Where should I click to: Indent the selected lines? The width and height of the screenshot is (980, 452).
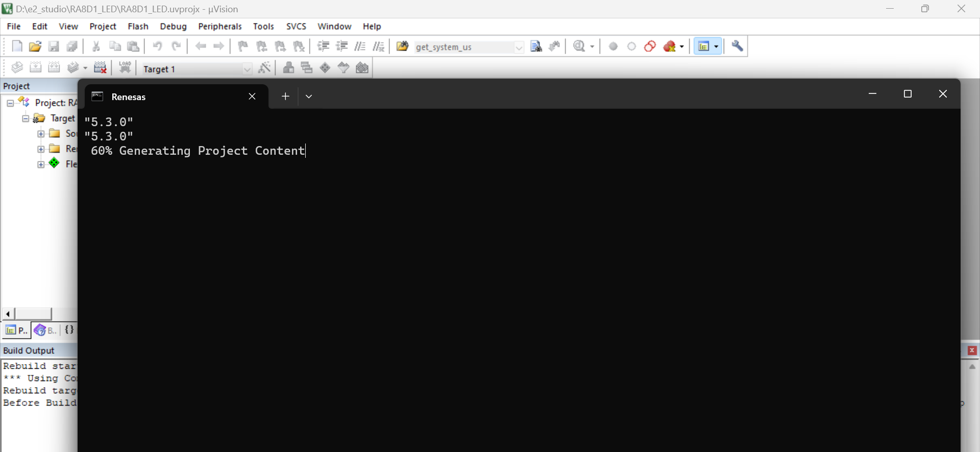coord(323,46)
